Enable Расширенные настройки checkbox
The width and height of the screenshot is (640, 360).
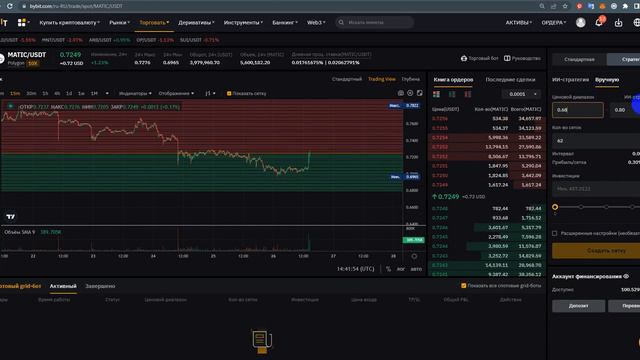[554, 233]
